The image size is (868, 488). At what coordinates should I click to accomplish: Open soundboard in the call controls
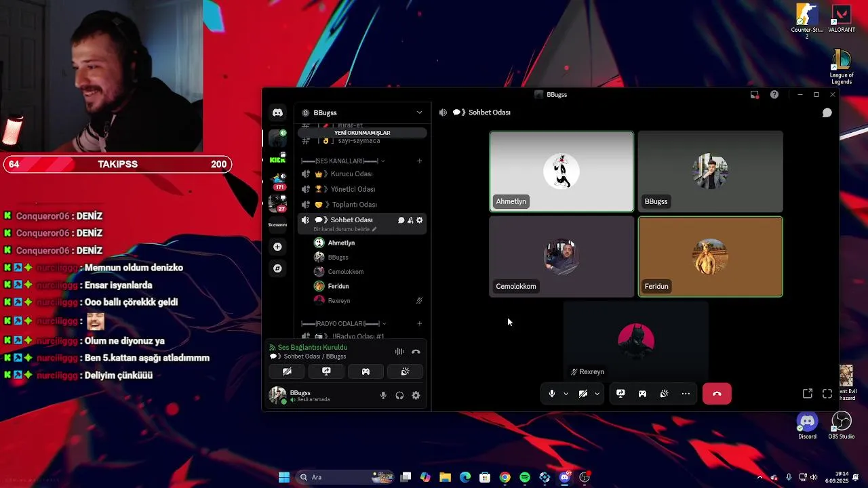coord(664,394)
